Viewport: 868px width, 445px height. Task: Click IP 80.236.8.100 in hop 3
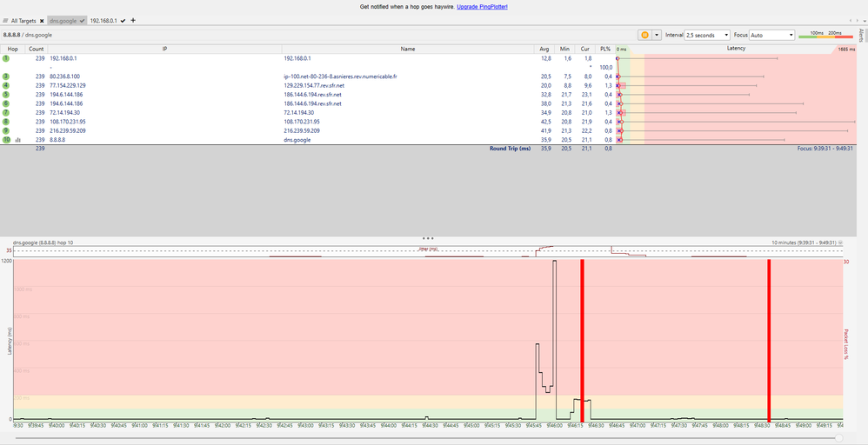pyautogui.click(x=64, y=76)
